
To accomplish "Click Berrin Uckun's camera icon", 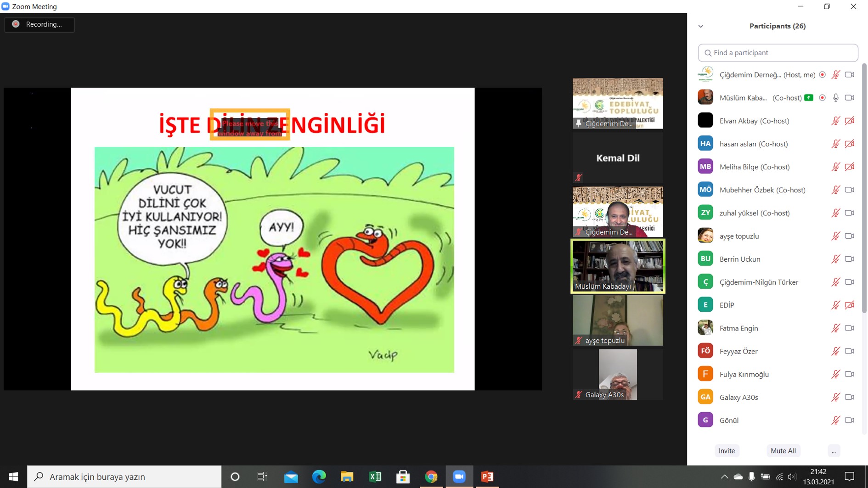I will tap(850, 259).
